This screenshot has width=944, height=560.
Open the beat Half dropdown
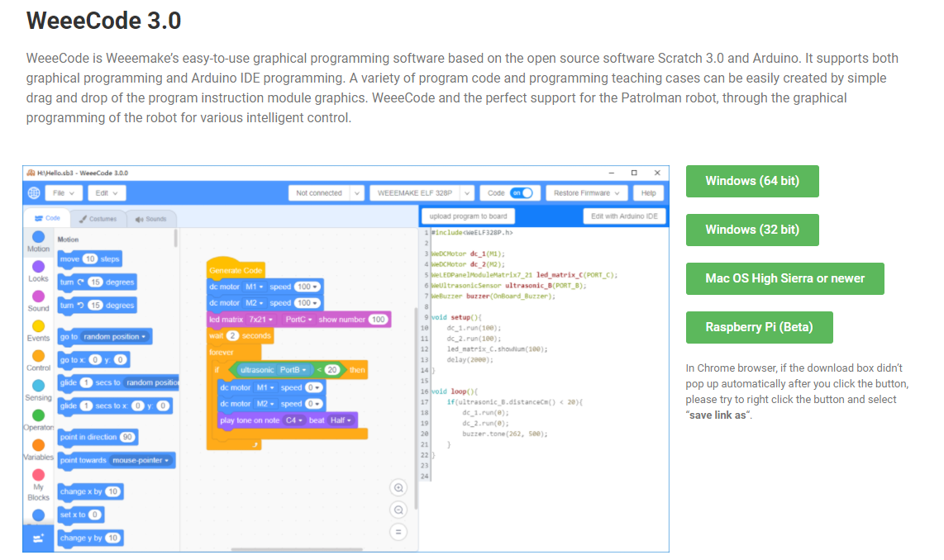click(x=340, y=420)
